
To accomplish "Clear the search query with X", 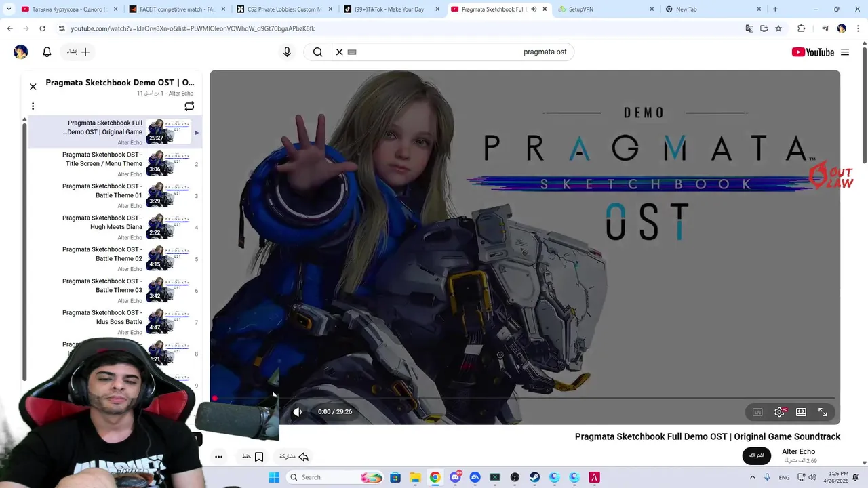I will (340, 52).
